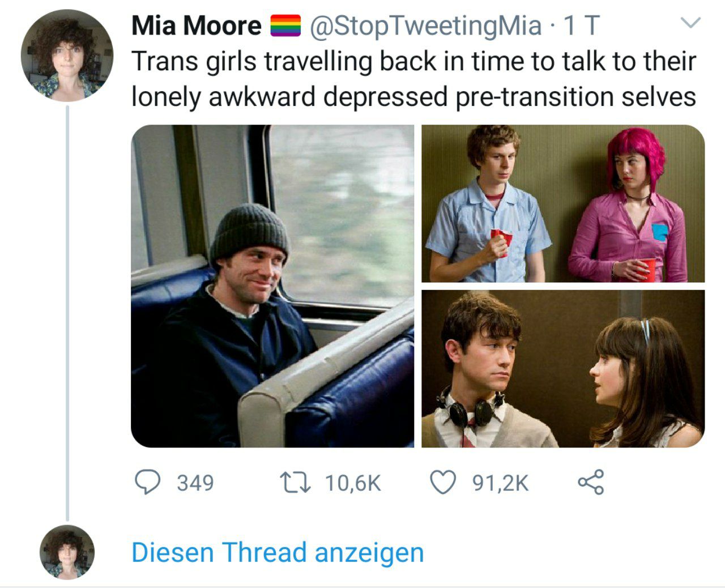
Task: Click the small avatar beside thread link
Action: click(67, 552)
